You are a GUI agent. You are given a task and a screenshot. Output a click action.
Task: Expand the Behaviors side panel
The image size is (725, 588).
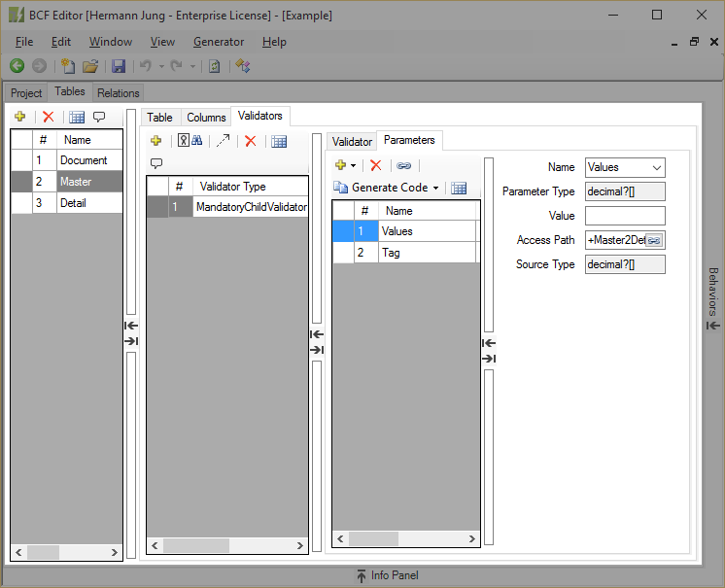713,298
